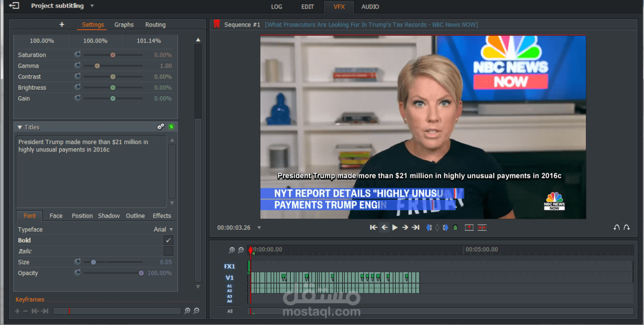Open the Shadow tab

(109, 216)
